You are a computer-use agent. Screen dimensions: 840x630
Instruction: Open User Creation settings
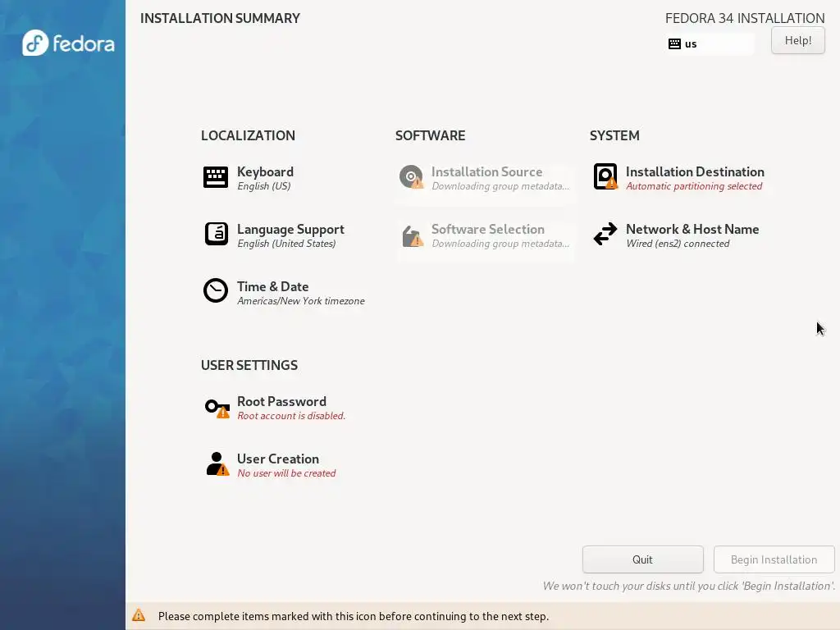(277, 459)
